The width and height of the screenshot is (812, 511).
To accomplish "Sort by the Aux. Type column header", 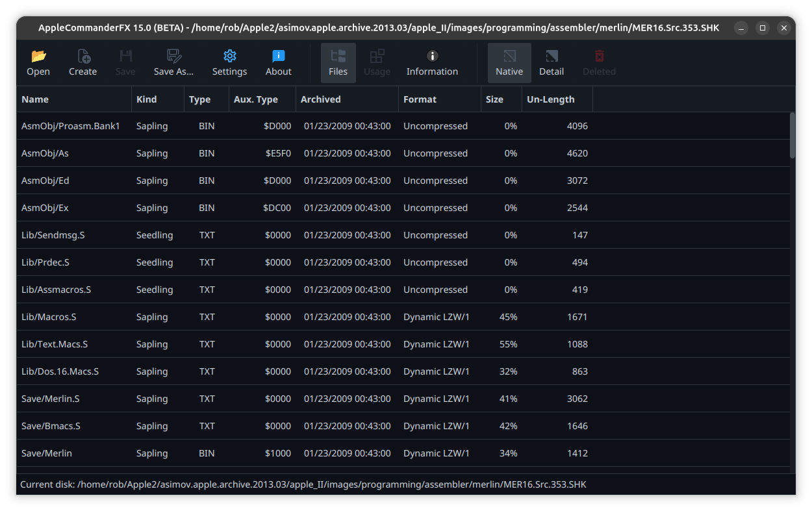I will [x=262, y=99].
